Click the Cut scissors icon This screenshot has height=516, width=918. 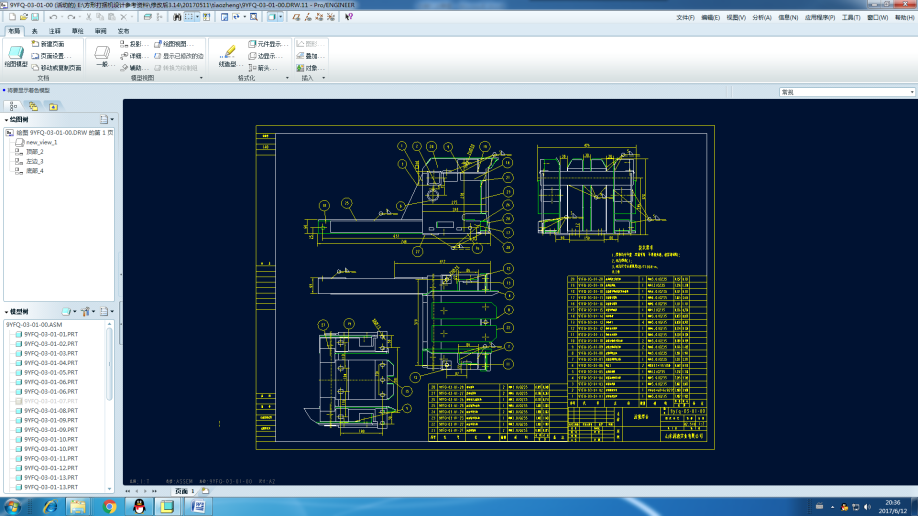[89, 17]
